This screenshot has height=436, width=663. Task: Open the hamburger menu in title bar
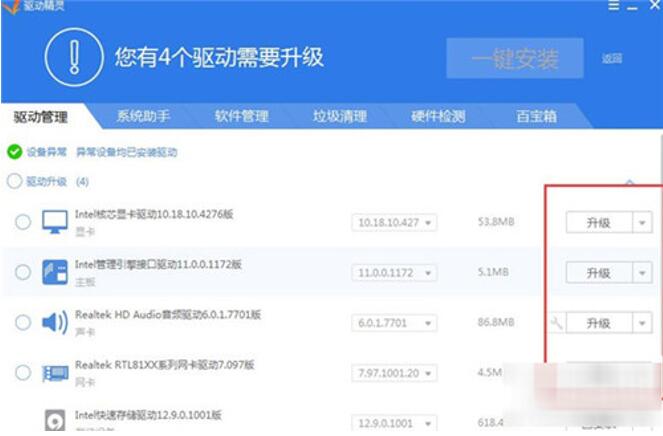coord(614,5)
